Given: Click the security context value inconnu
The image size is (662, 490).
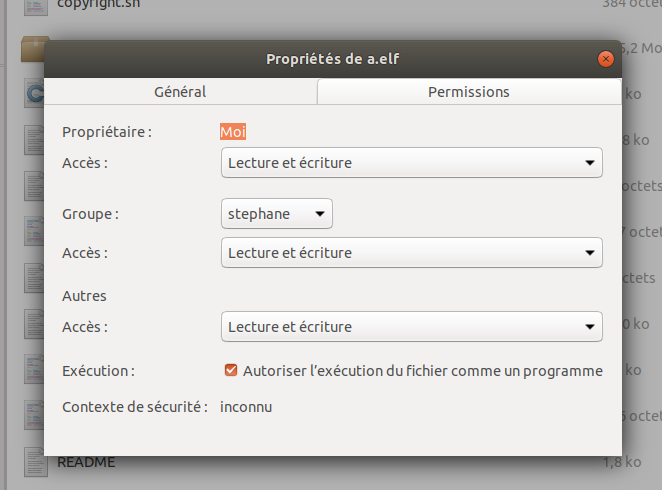Looking at the screenshot, I should (x=246, y=407).
